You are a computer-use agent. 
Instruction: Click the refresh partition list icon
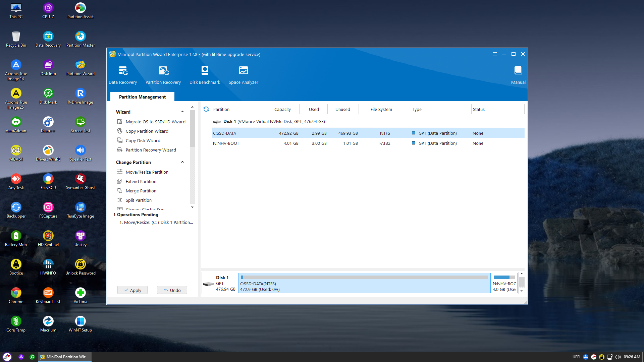(x=206, y=109)
